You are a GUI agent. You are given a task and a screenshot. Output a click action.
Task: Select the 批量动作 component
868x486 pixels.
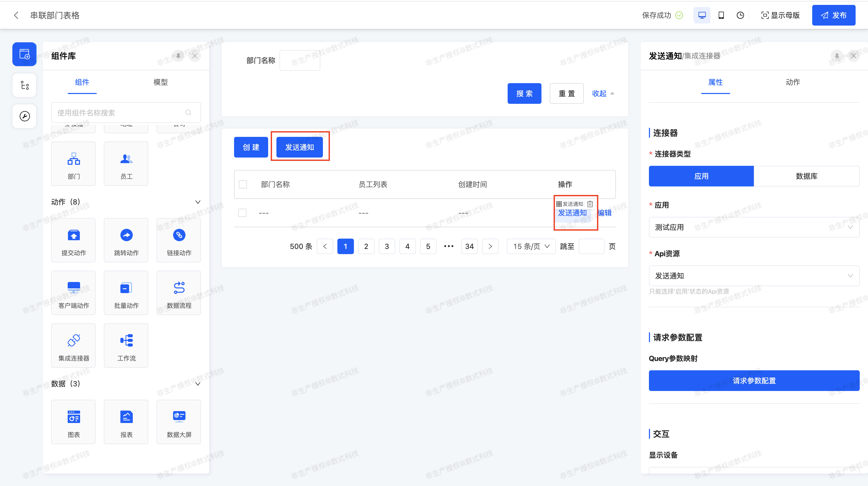click(126, 293)
